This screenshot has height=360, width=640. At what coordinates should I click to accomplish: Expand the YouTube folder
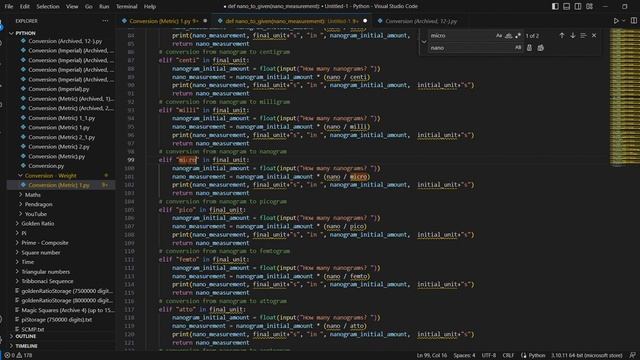36,214
